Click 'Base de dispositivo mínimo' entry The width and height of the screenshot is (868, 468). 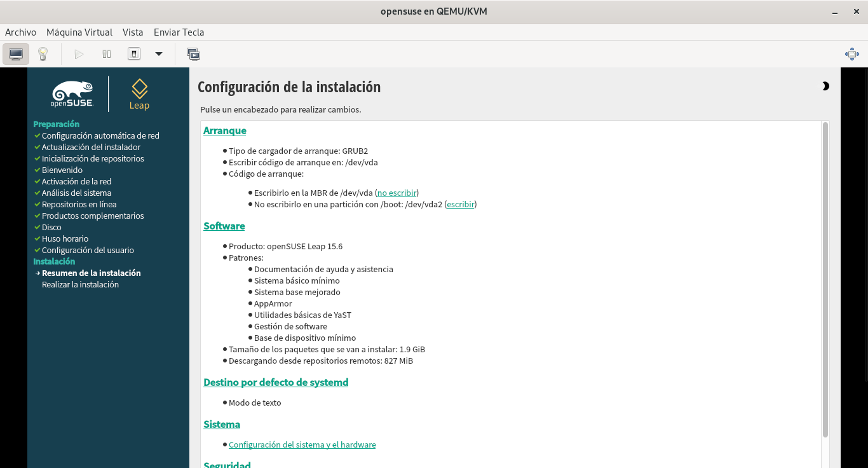coord(305,338)
